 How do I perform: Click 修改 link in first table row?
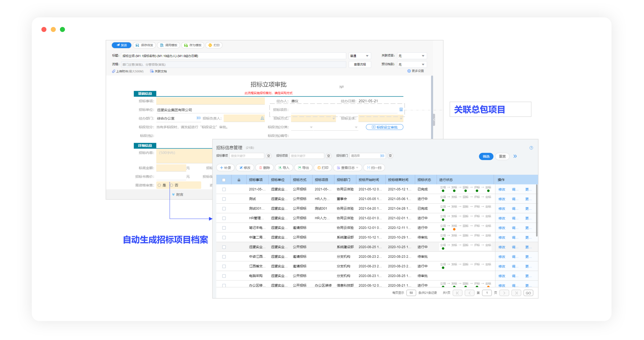click(502, 190)
